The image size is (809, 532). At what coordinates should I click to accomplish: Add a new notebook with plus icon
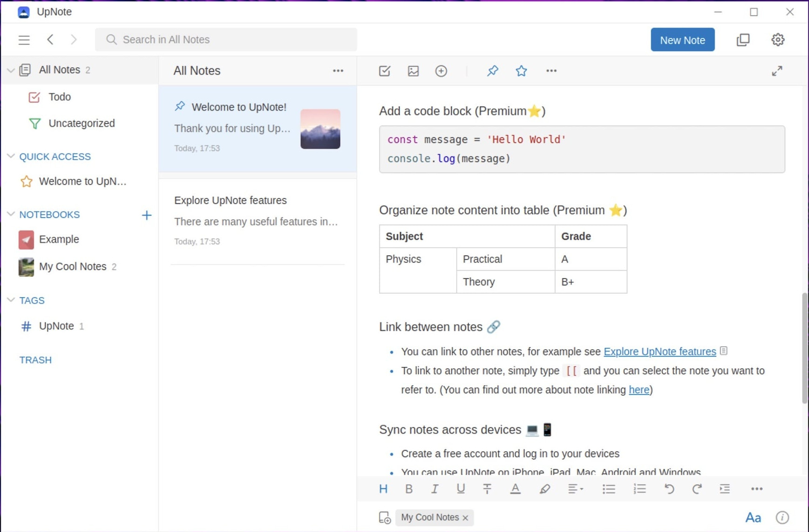(x=146, y=215)
